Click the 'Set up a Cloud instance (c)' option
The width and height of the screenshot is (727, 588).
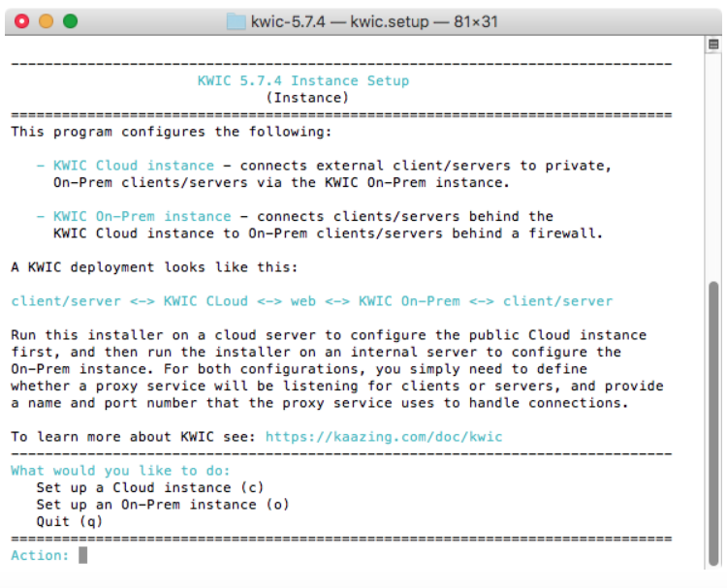[150, 487]
